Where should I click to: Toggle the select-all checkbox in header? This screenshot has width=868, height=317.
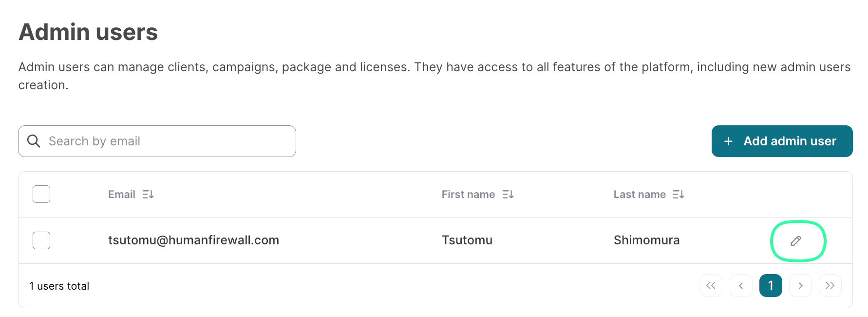point(41,194)
